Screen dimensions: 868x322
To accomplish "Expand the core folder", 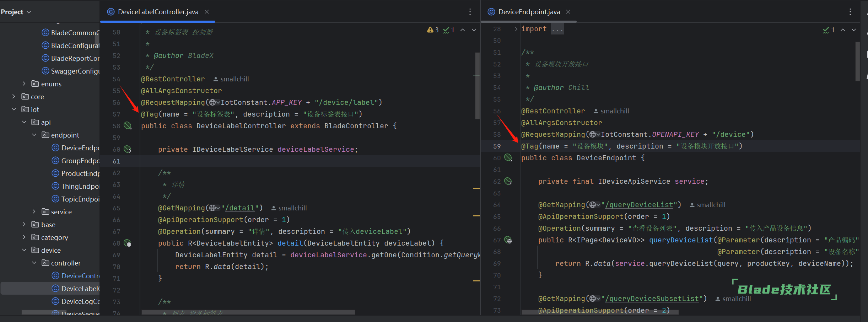I will tap(14, 96).
